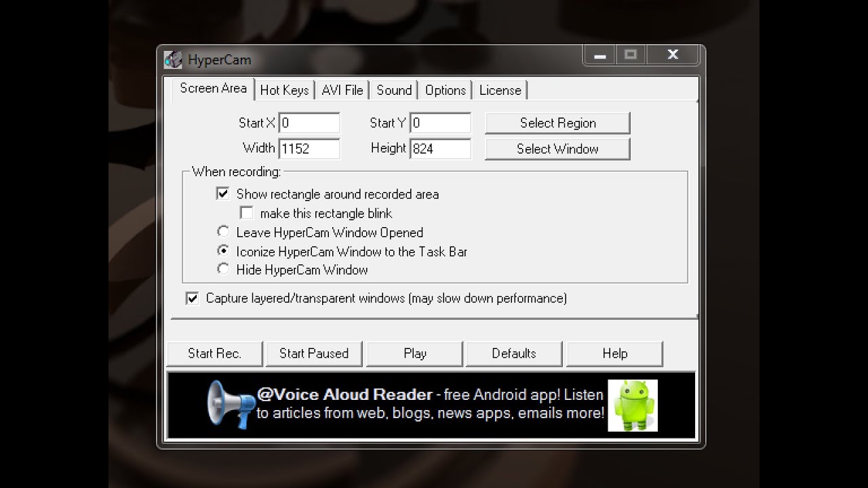Maximize the HyperCam window
The width and height of the screenshot is (868, 488).
631,56
